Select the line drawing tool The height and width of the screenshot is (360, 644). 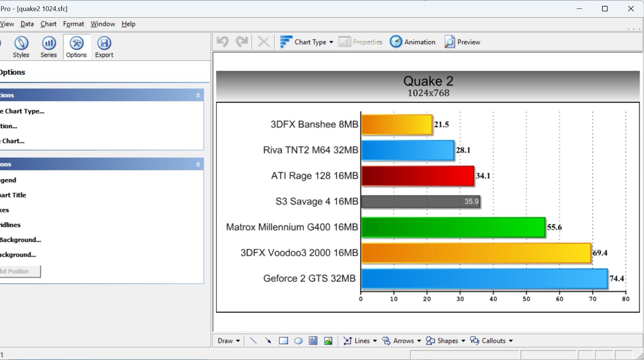(253, 341)
